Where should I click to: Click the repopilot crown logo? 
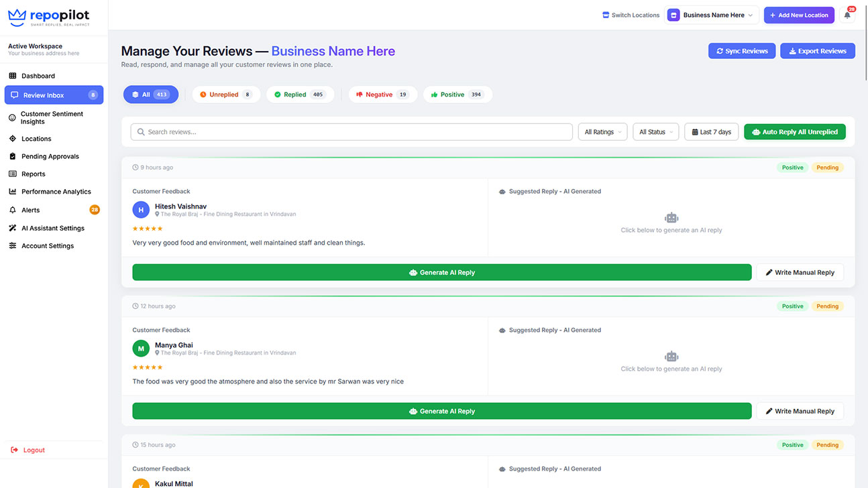pyautogui.click(x=17, y=16)
